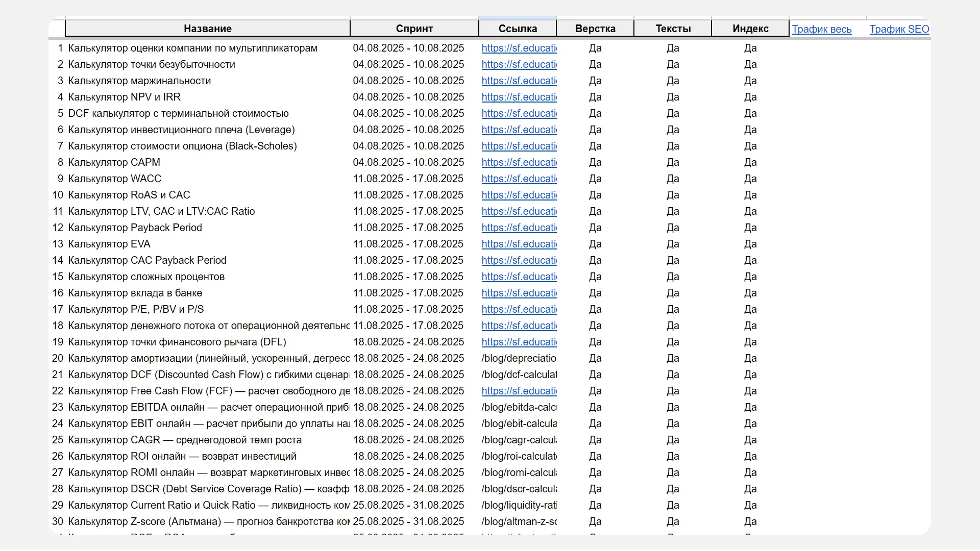The image size is (980, 551).
Task: Open the link for Калькулятор P/E, P/BV и P/S
Action: pyautogui.click(x=519, y=309)
